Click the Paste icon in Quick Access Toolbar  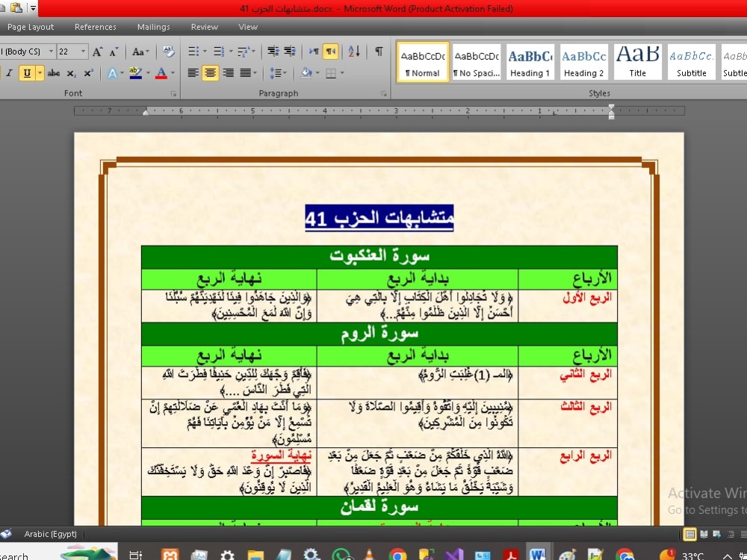point(16,8)
